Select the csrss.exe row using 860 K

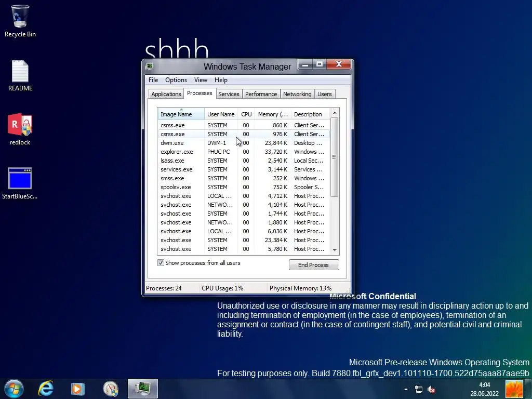click(x=244, y=125)
